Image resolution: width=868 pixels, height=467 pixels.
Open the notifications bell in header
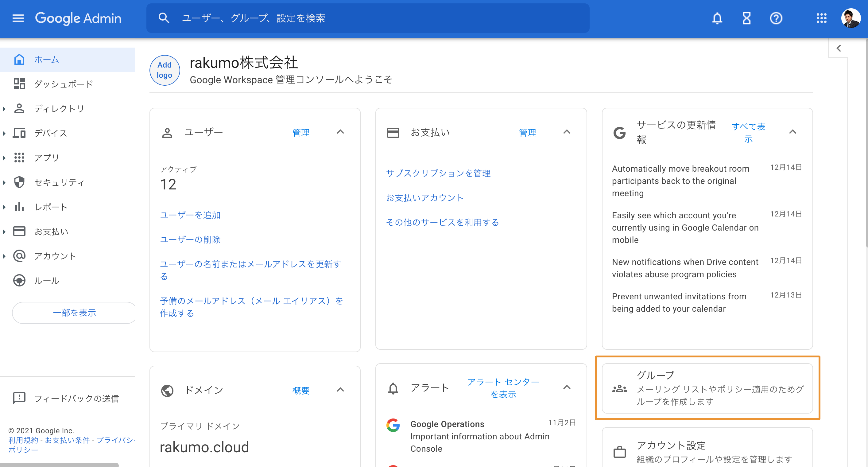click(717, 18)
